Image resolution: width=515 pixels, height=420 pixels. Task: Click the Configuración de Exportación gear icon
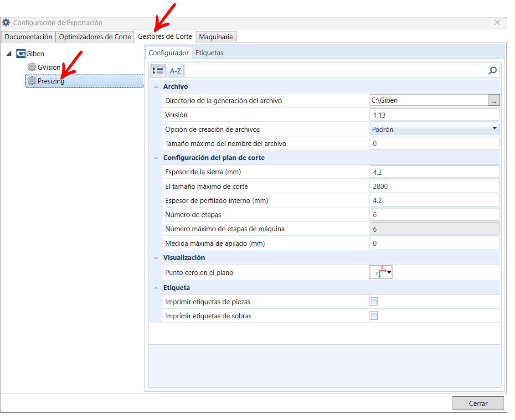(6, 22)
